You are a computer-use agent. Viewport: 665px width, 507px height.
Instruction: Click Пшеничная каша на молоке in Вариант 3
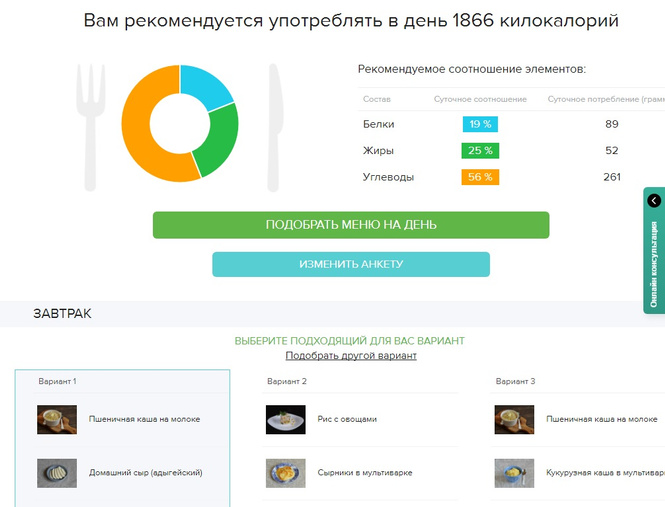click(x=602, y=419)
